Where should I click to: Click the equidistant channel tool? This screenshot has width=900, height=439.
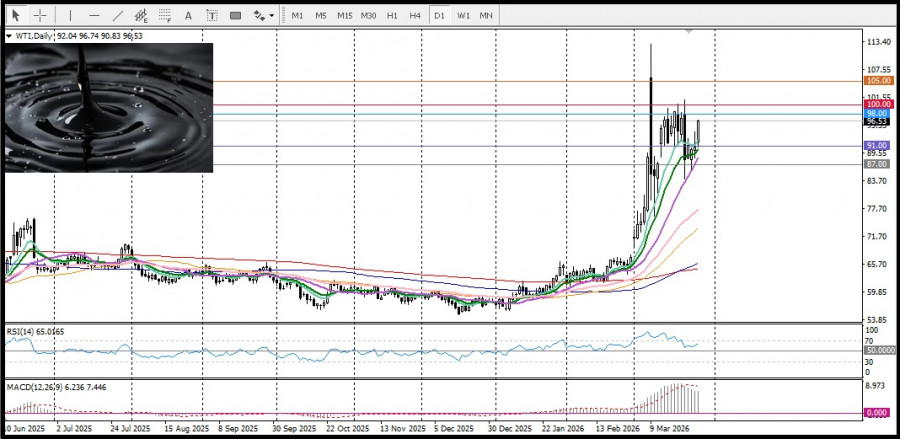pos(142,16)
